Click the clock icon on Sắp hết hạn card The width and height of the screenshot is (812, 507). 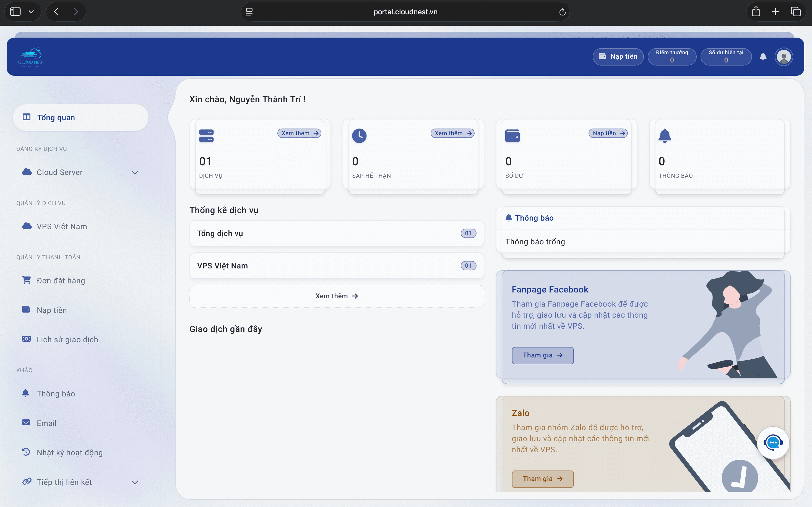coord(359,135)
